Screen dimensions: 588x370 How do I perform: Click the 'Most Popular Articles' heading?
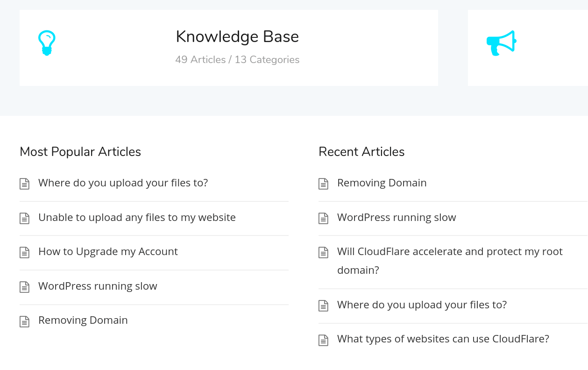(80, 152)
